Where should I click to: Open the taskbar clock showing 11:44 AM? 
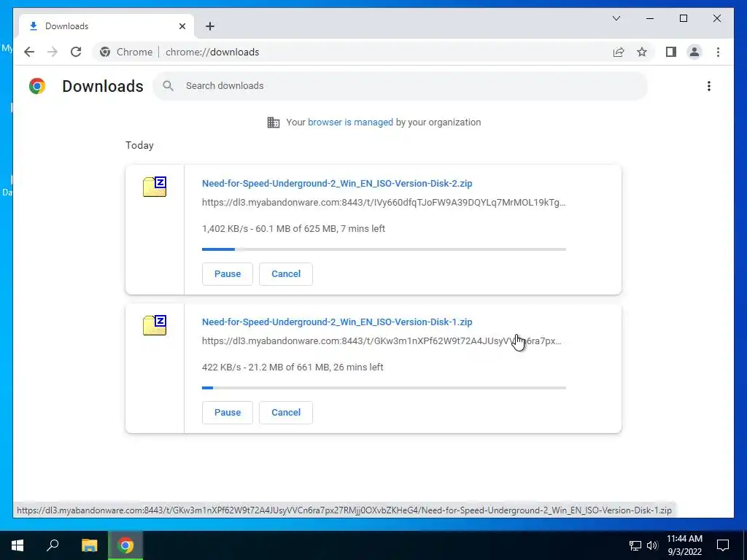point(684,545)
